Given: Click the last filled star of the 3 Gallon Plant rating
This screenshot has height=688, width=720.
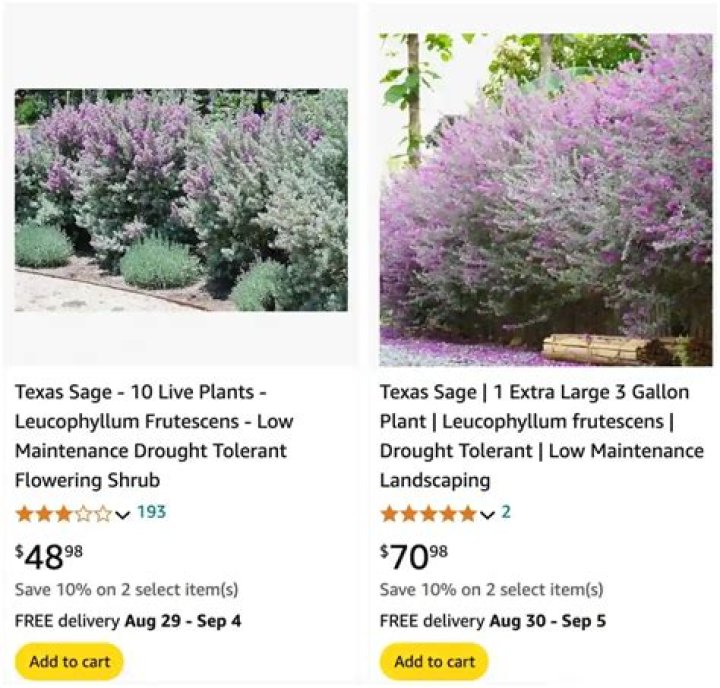Looking at the screenshot, I should (x=467, y=514).
